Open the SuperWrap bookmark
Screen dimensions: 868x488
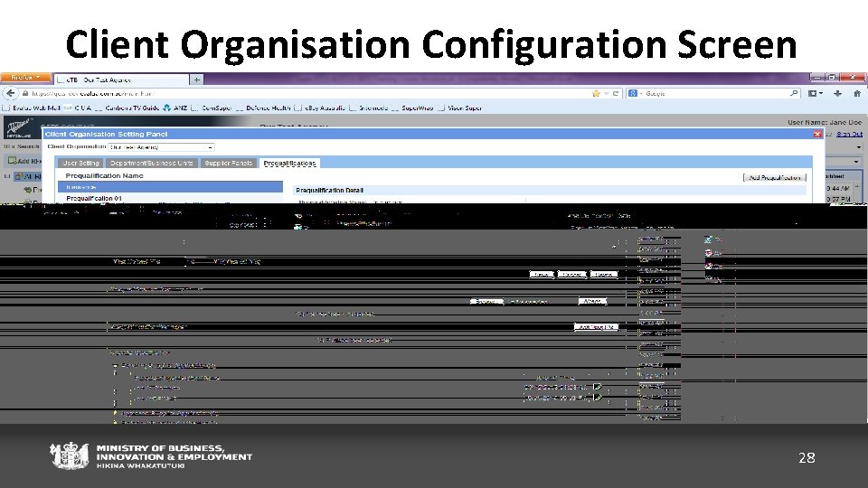413,108
